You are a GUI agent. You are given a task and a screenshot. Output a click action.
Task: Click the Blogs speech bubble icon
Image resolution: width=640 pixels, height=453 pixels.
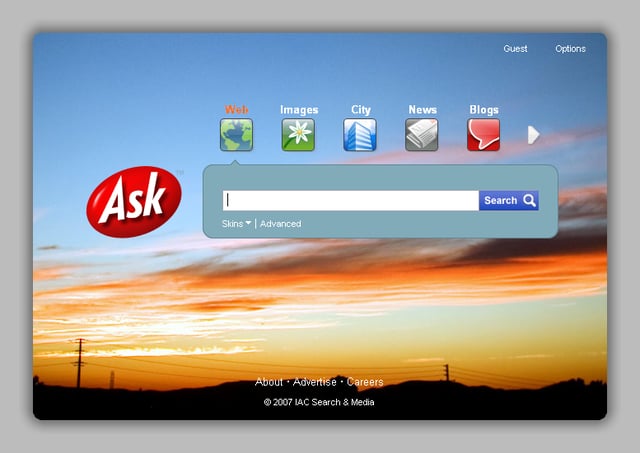click(484, 135)
